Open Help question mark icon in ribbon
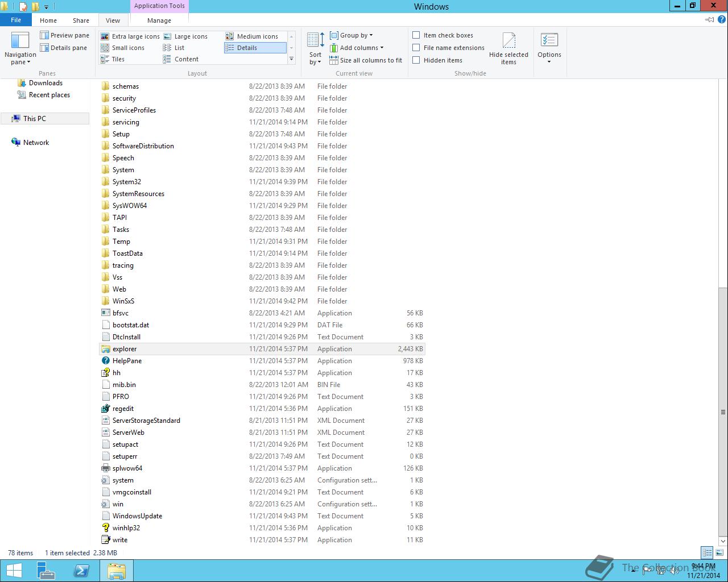This screenshot has height=582, width=728. point(722,20)
